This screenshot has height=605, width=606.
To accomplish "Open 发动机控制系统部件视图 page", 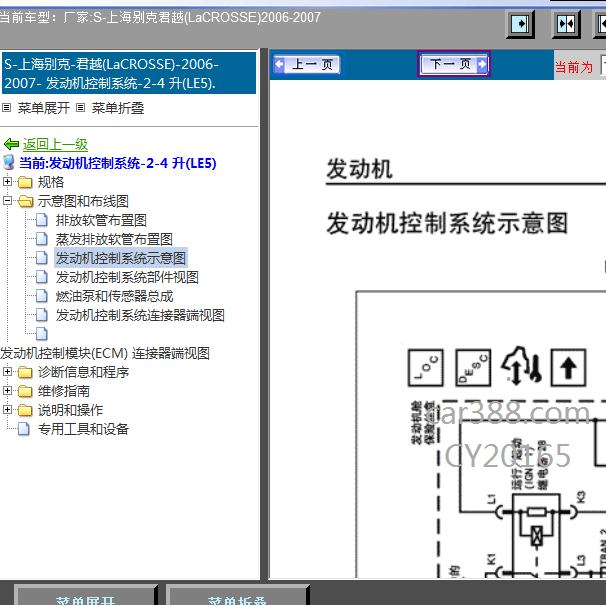I will (127, 277).
